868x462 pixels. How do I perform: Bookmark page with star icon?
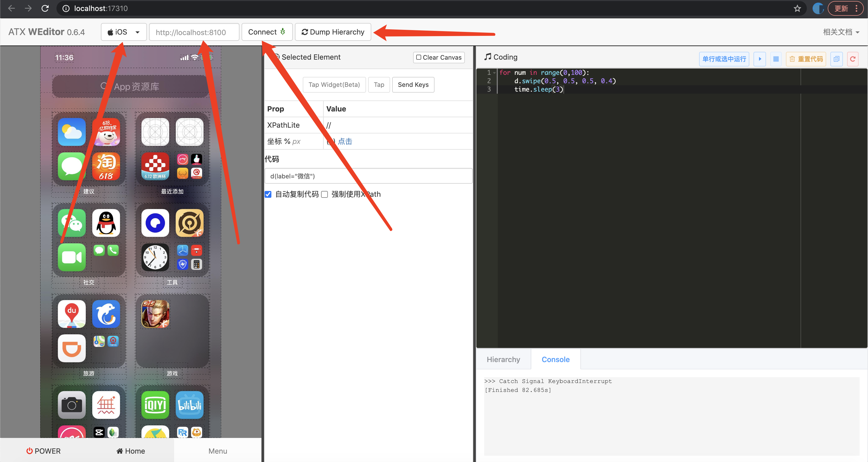[x=797, y=8]
